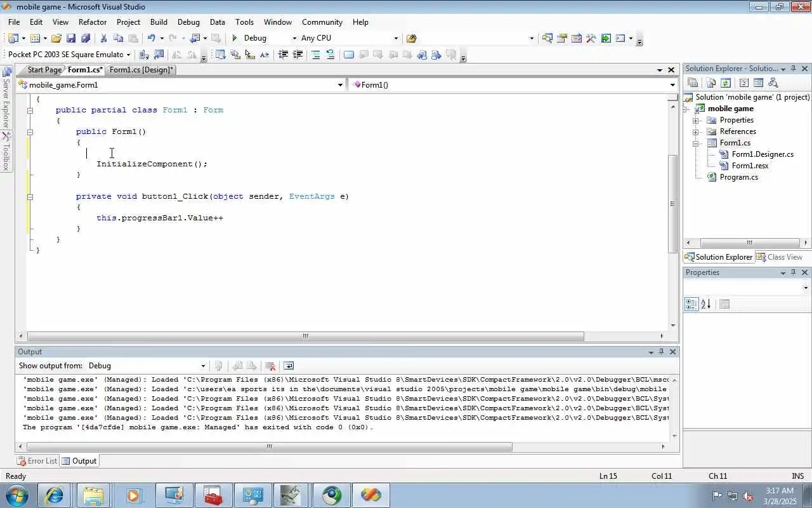The width and height of the screenshot is (812, 508).
Task: Refresh the Solution Explorer tree
Action: click(x=726, y=83)
